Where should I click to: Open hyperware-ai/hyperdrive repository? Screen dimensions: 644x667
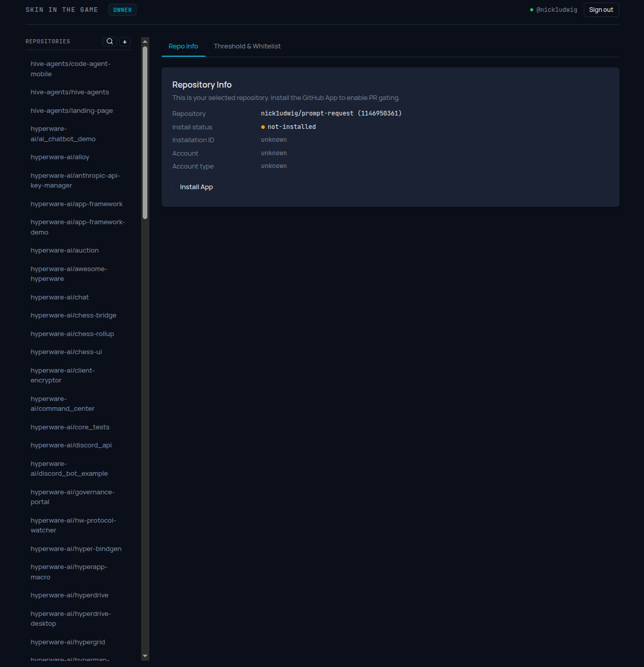pyautogui.click(x=70, y=595)
